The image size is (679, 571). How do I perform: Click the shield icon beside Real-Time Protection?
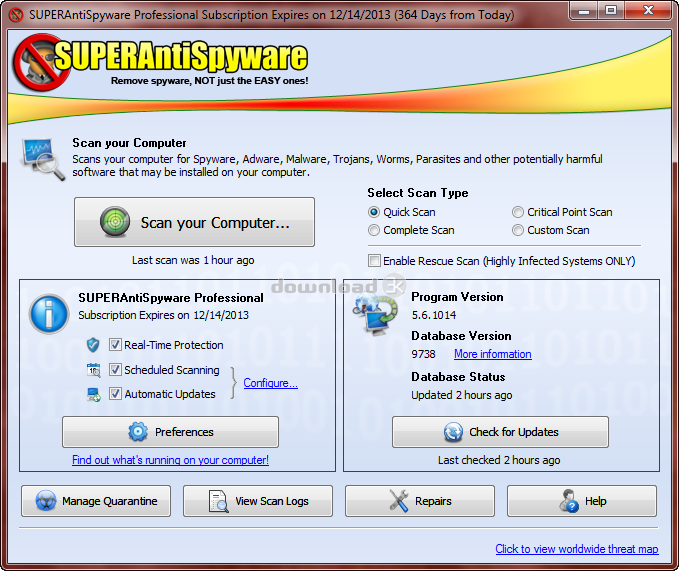tap(93, 345)
